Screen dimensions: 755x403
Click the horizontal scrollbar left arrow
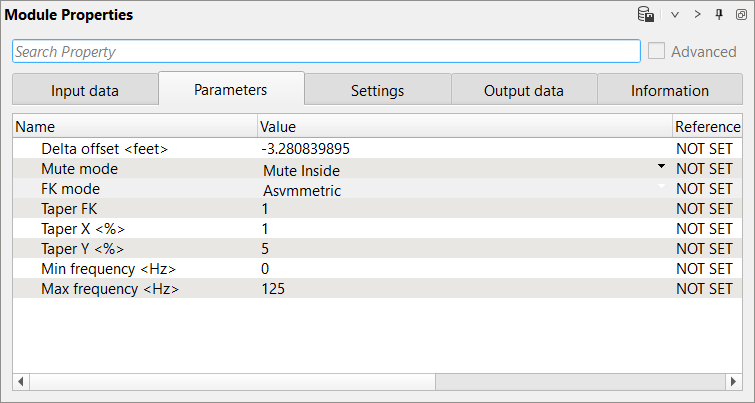click(x=20, y=382)
